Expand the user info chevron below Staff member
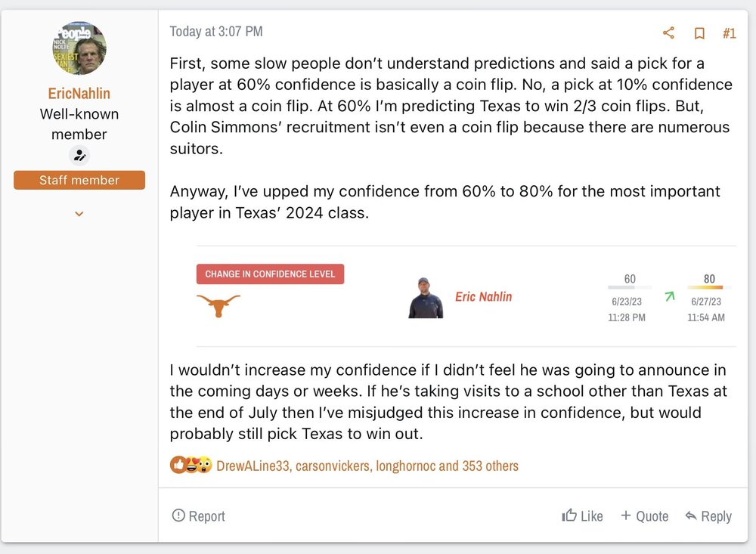This screenshot has height=554, width=756. (79, 215)
